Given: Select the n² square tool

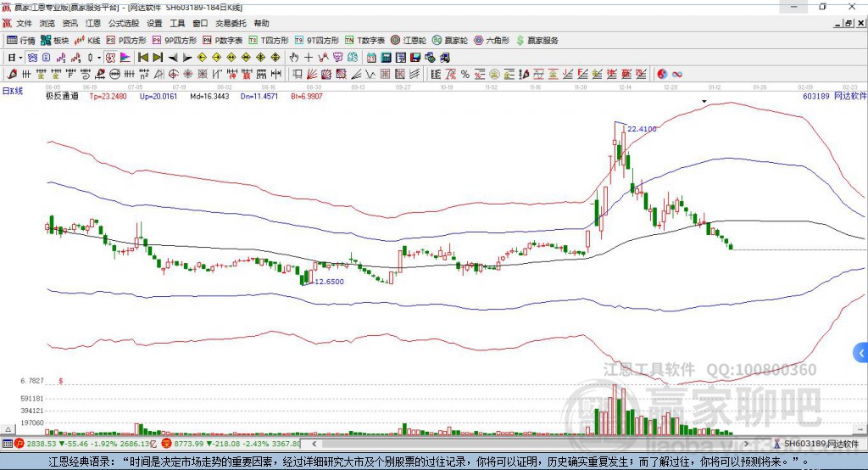Looking at the screenshot, I should 144,75.
